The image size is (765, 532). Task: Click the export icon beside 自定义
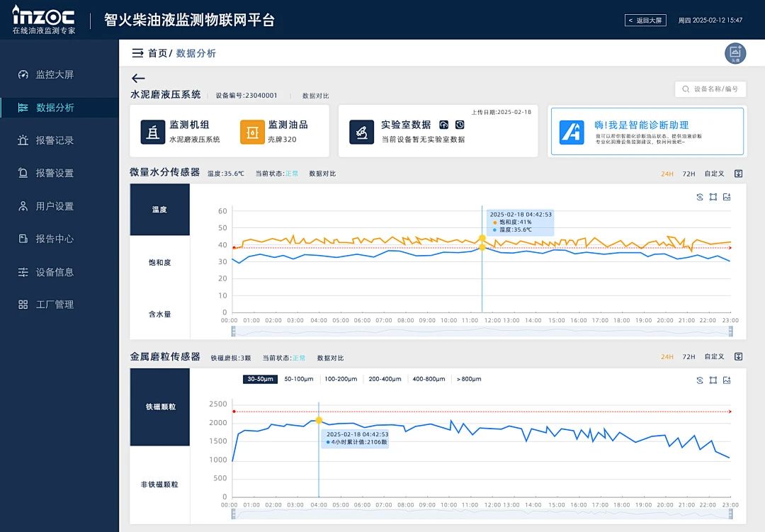point(738,174)
